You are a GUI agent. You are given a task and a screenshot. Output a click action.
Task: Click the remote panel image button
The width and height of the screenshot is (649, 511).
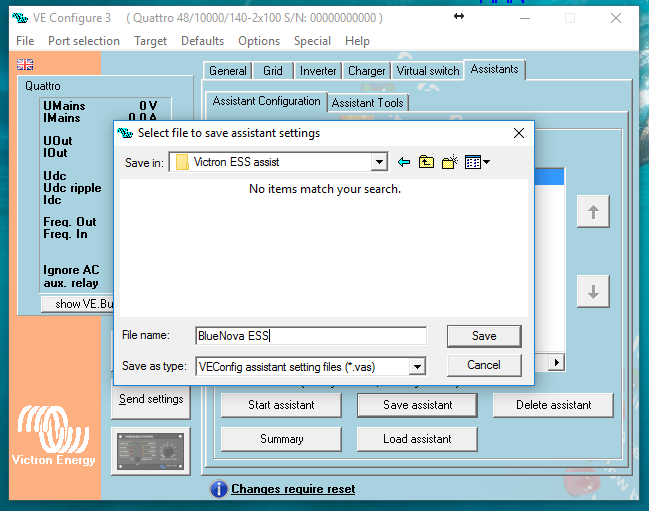151,451
